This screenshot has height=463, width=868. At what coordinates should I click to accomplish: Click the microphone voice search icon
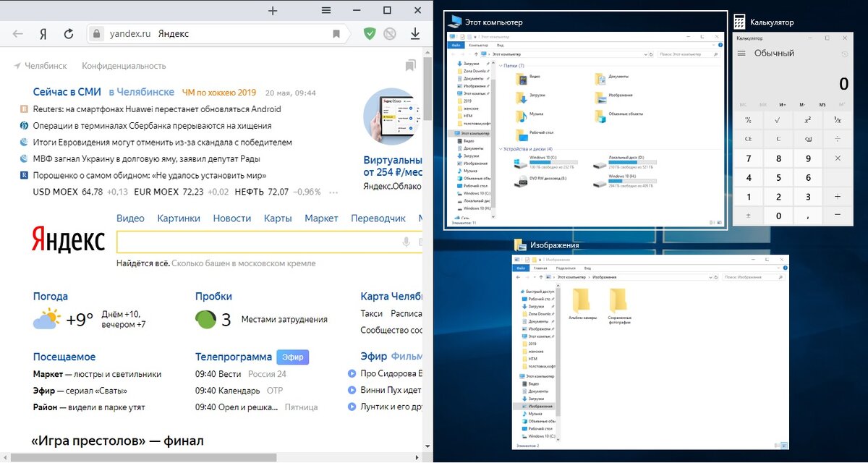tap(407, 242)
